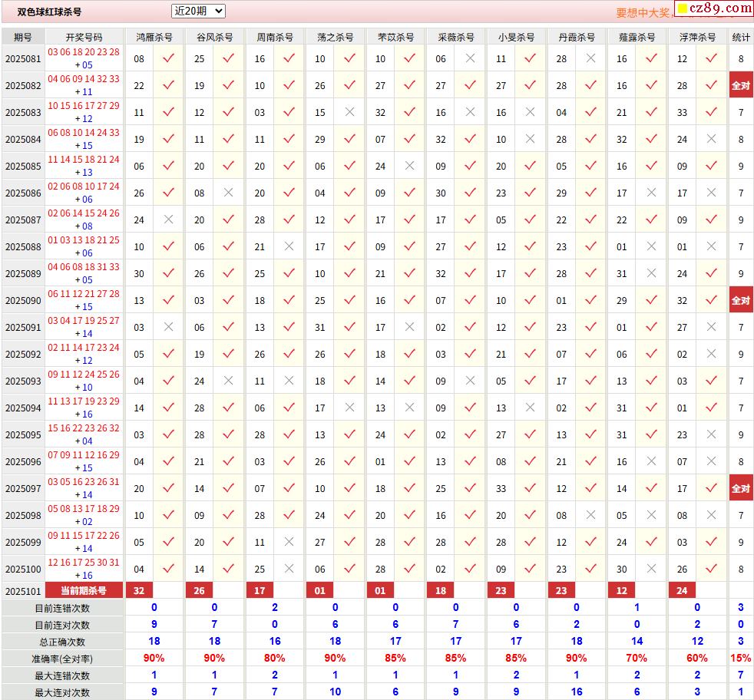Click the 鸿雁杀号 column header

point(154,37)
